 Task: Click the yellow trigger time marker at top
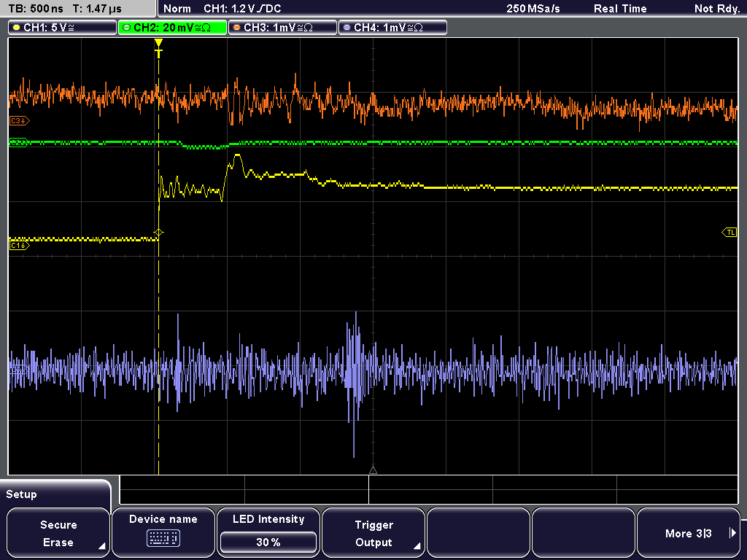point(158,48)
